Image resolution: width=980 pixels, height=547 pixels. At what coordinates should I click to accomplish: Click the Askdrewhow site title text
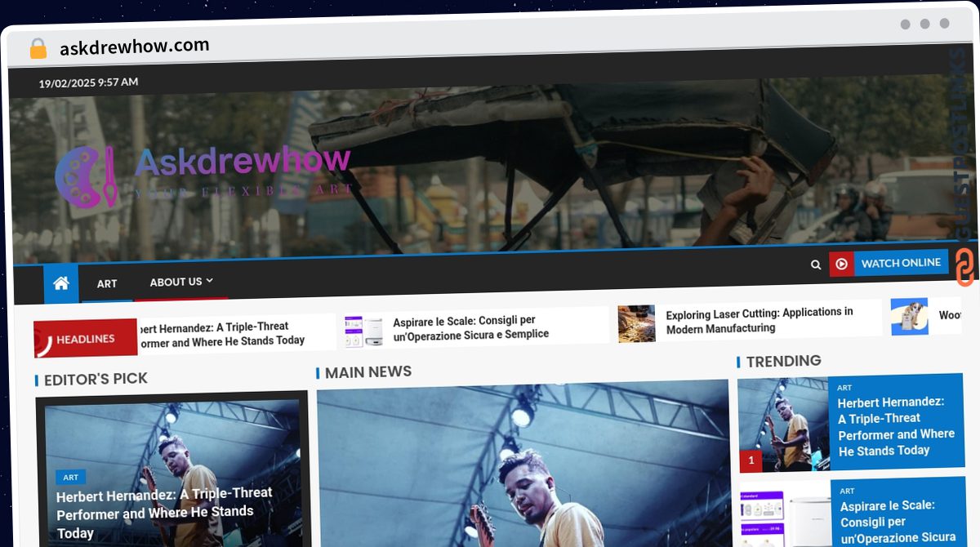(243, 161)
